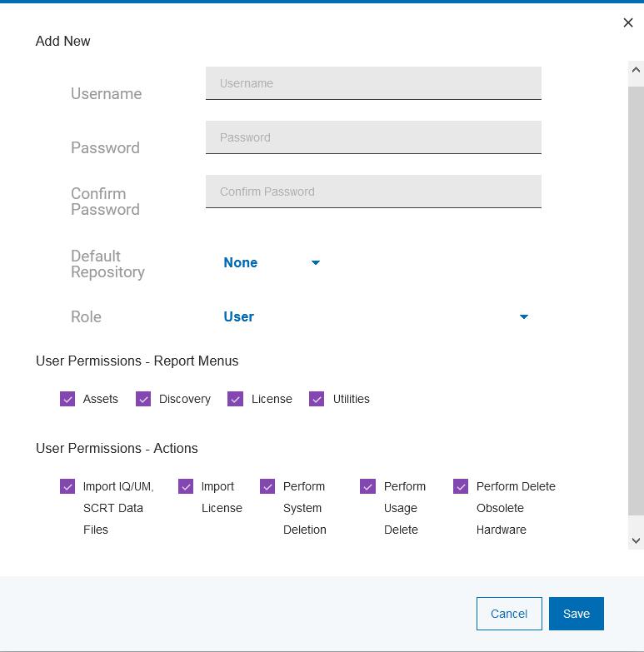The width and height of the screenshot is (644, 652).
Task: Toggle the Discovery permission checkbox
Action: 143,400
